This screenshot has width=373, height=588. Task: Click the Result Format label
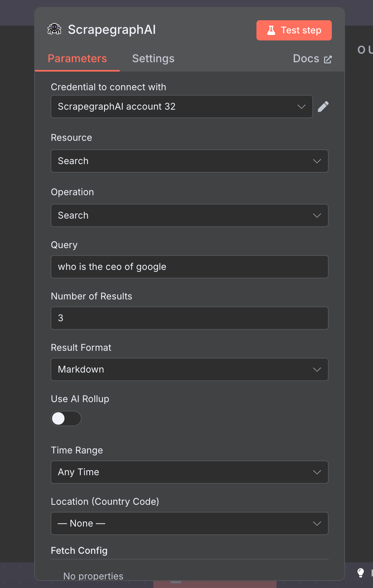tap(81, 348)
